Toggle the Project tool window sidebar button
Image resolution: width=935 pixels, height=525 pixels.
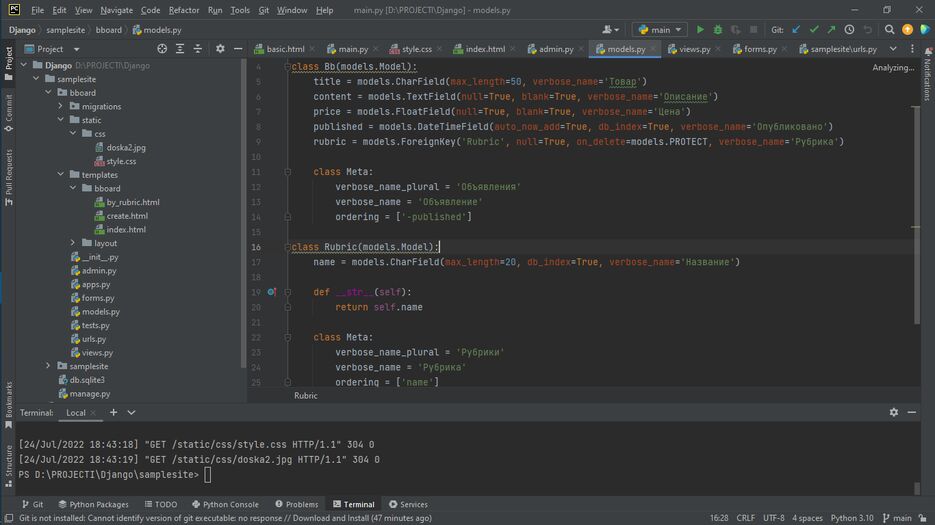coord(8,63)
